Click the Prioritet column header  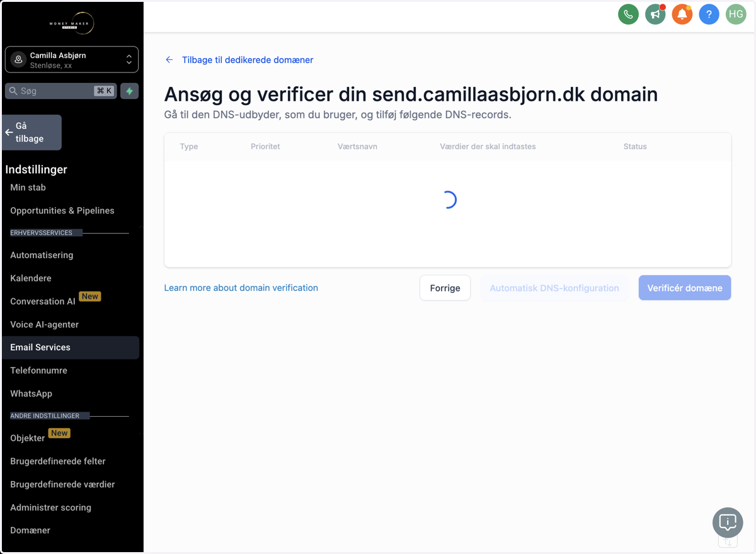(265, 147)
